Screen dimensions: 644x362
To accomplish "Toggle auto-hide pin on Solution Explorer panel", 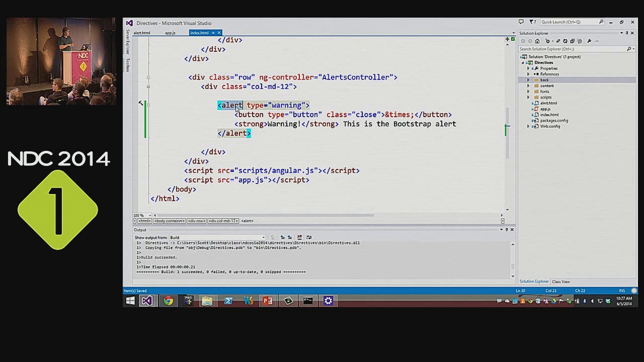I will [x=627, y=33].
